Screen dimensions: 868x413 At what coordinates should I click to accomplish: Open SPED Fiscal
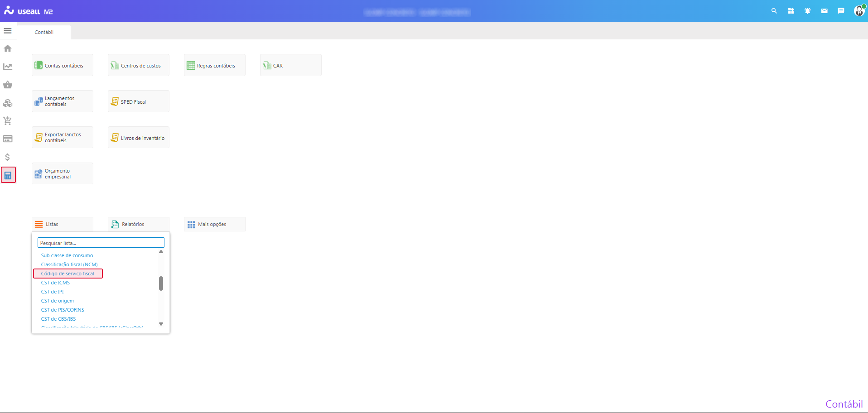point(139,101)
